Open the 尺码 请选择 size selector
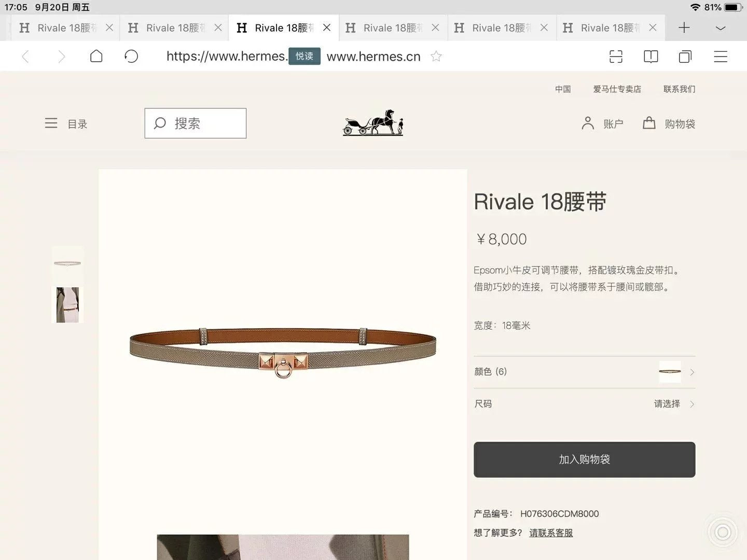This screenshot has height=560, width=747. tap(584, 404)
